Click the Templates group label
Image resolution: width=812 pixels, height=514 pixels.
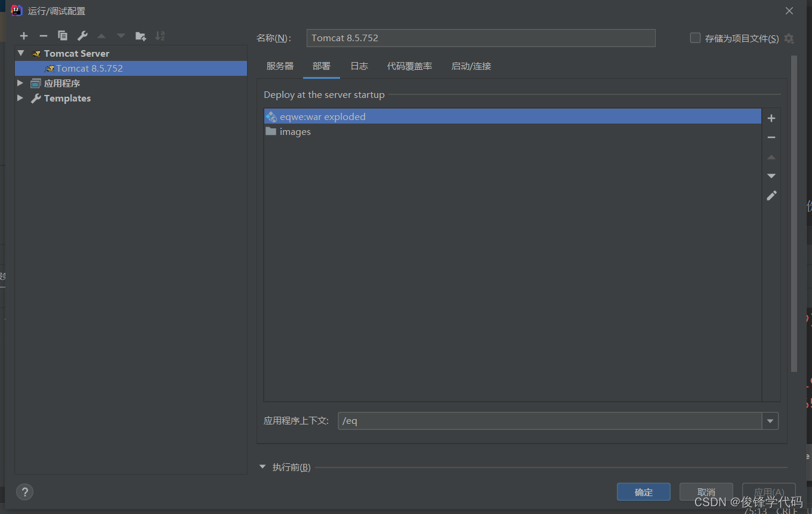point(67,98)
